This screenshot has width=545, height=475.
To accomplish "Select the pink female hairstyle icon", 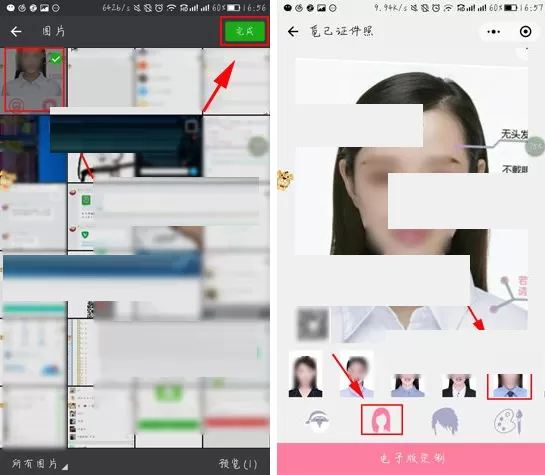I will click(x=382, y=419).
